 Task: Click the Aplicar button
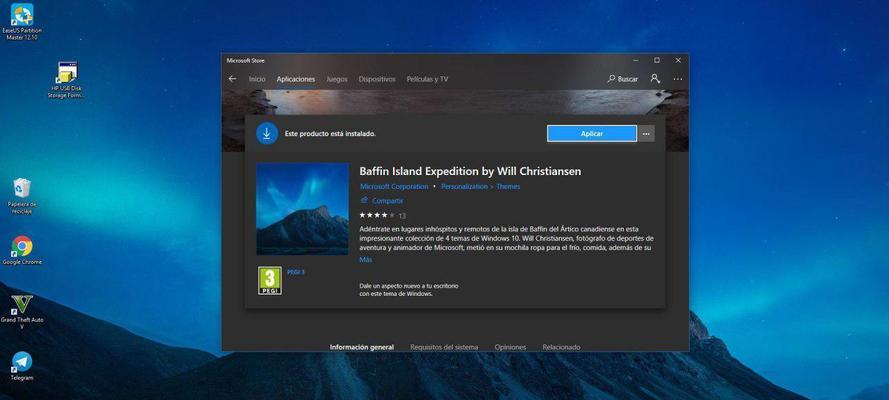tap(592, 134)
